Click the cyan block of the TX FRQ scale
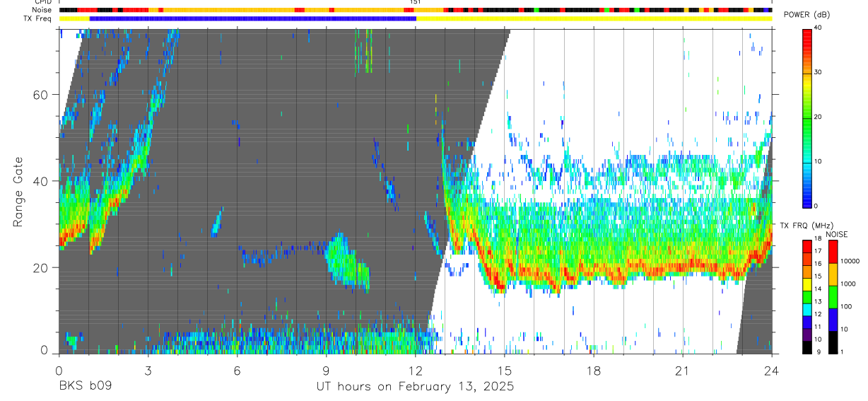 tap(807, 310)
